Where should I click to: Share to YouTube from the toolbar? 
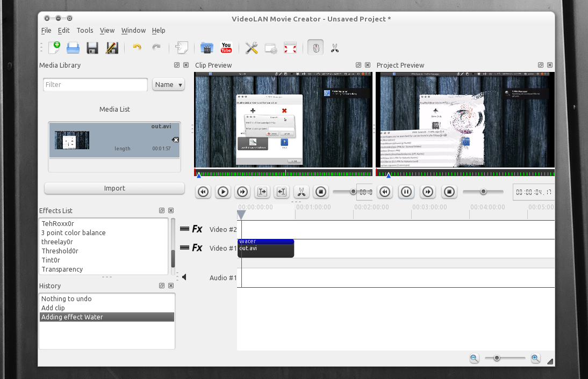coord(226,48)
